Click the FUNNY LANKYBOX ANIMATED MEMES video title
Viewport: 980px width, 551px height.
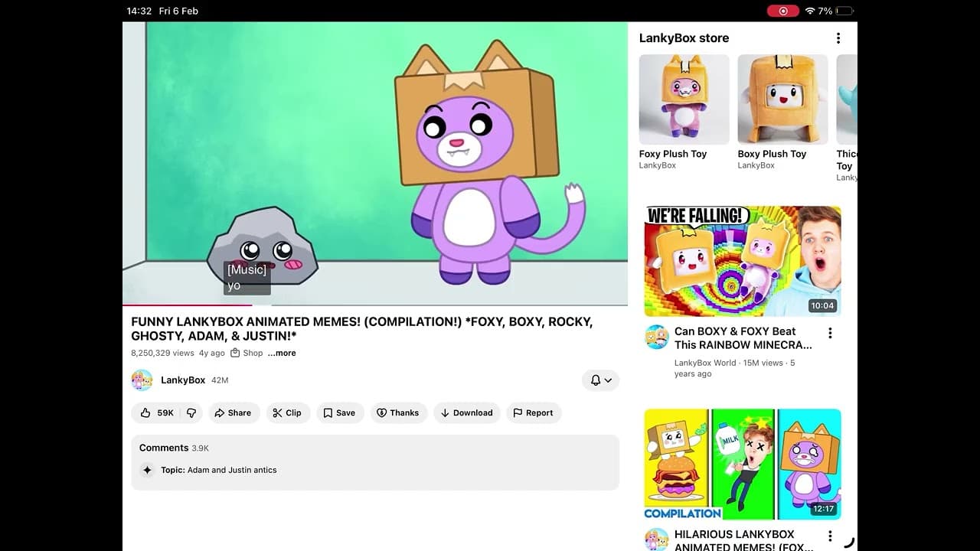click(362, 329)
